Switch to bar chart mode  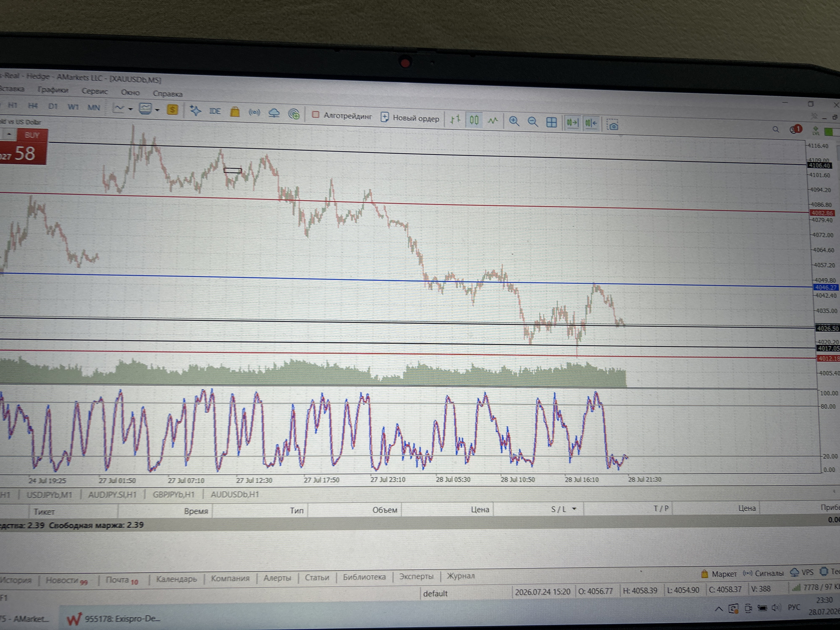(x=455, y=120)
